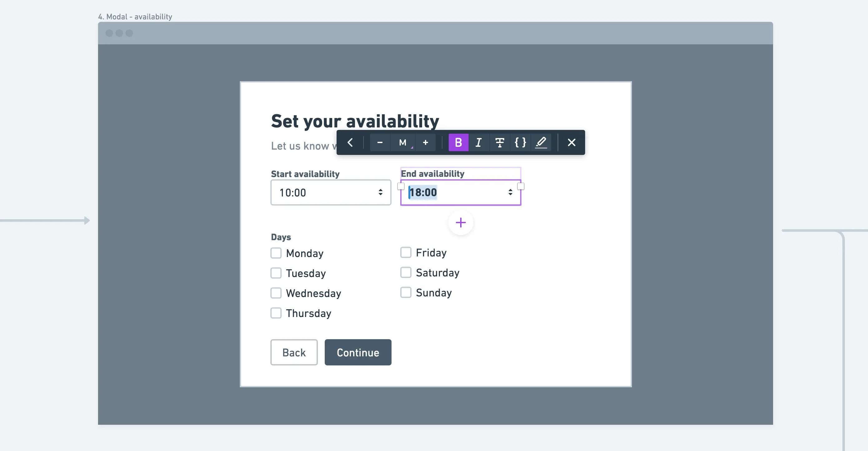Open the highlighter pencil tool
The image size is (868, 451).
tap(541, 143)
